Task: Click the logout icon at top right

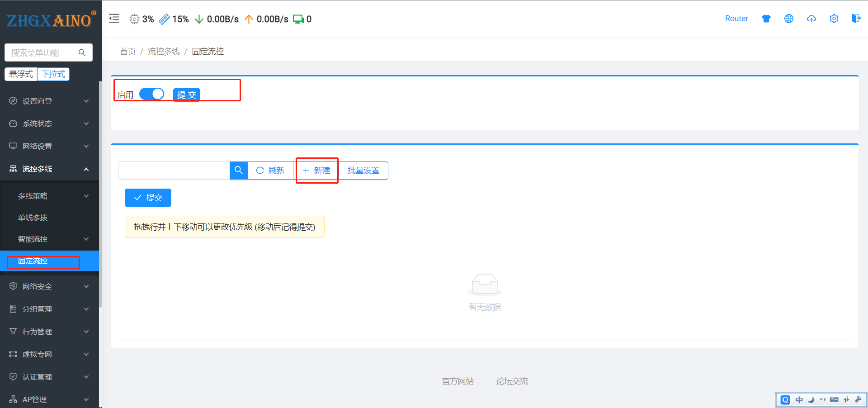Action: coord(856,19)
